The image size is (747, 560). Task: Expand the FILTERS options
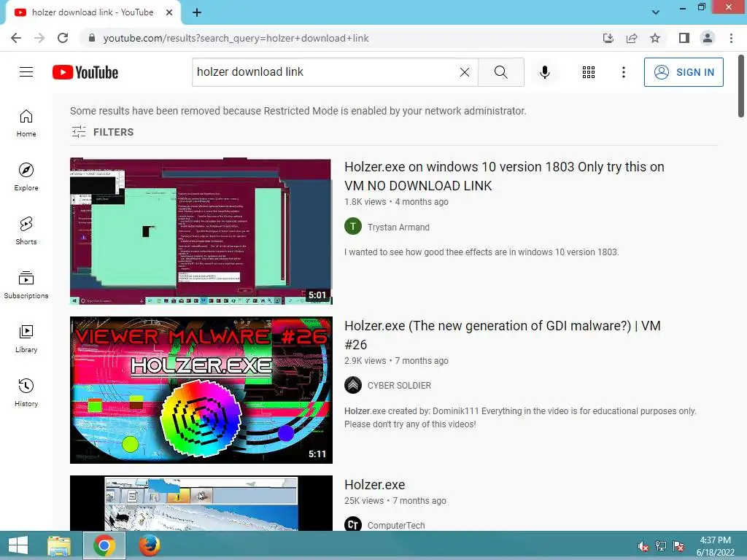102,132
